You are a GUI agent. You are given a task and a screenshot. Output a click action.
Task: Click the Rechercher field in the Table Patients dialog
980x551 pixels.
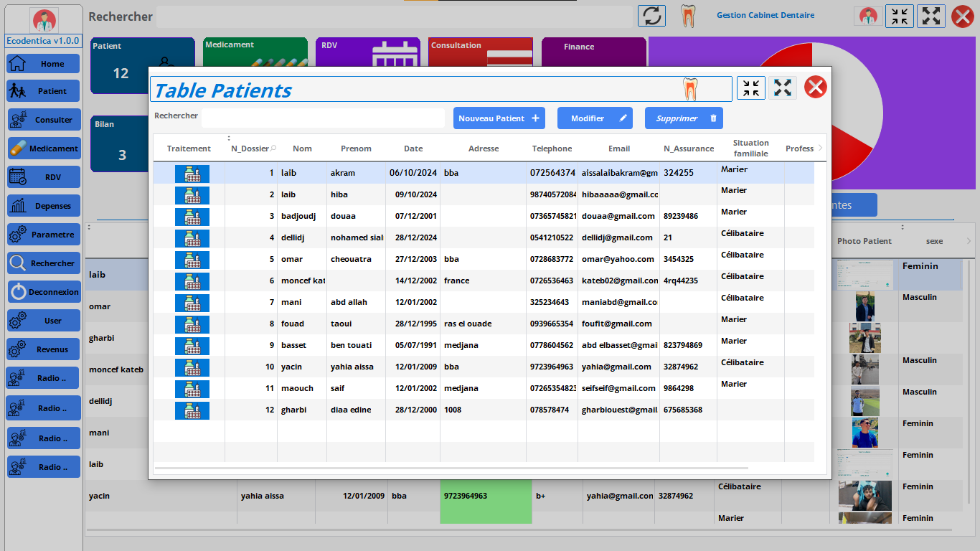coord(323,118)
